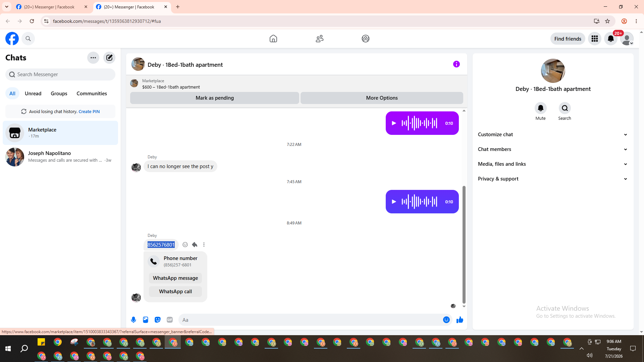Viewport: 644px width, 362px height.
Task: Switch to Unread chats filter
Action: point(33,93)
